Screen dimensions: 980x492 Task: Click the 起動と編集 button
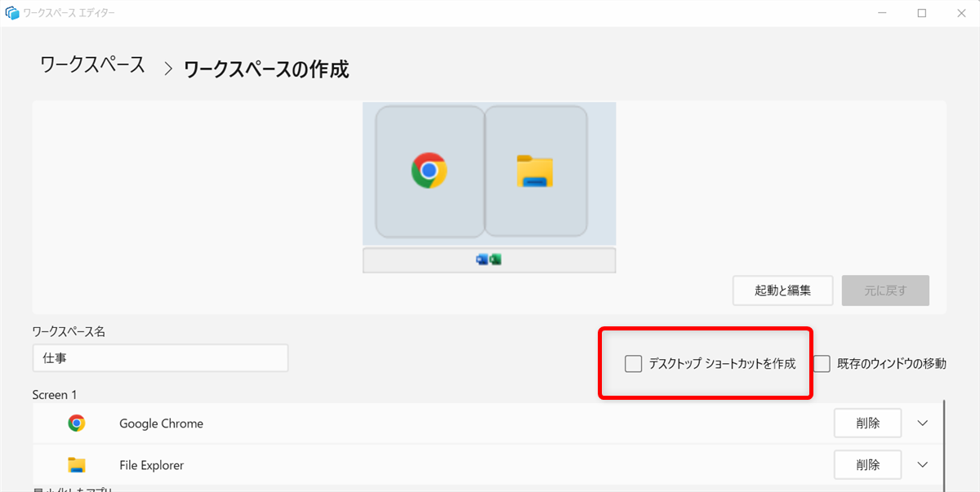point(782,290)
